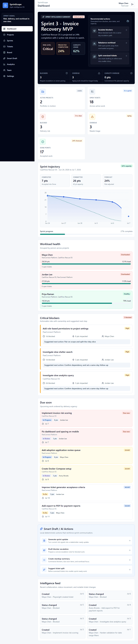138x644 pixels.
Task: Click the Overdue card warning icon
Action: click(92, 117)
